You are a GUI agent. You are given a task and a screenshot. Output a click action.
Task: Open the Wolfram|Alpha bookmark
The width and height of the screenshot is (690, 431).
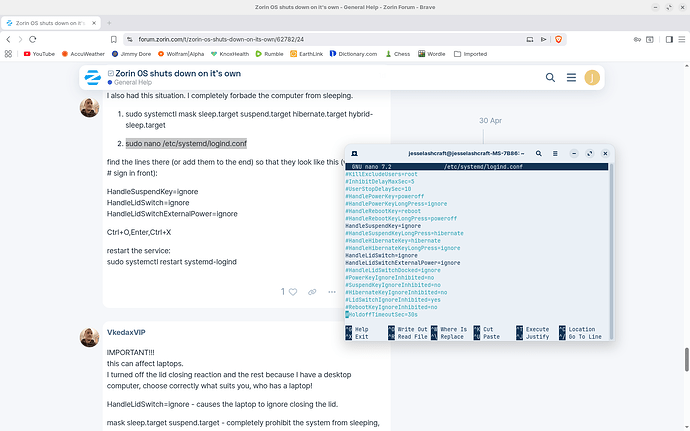tap(181, 54)
